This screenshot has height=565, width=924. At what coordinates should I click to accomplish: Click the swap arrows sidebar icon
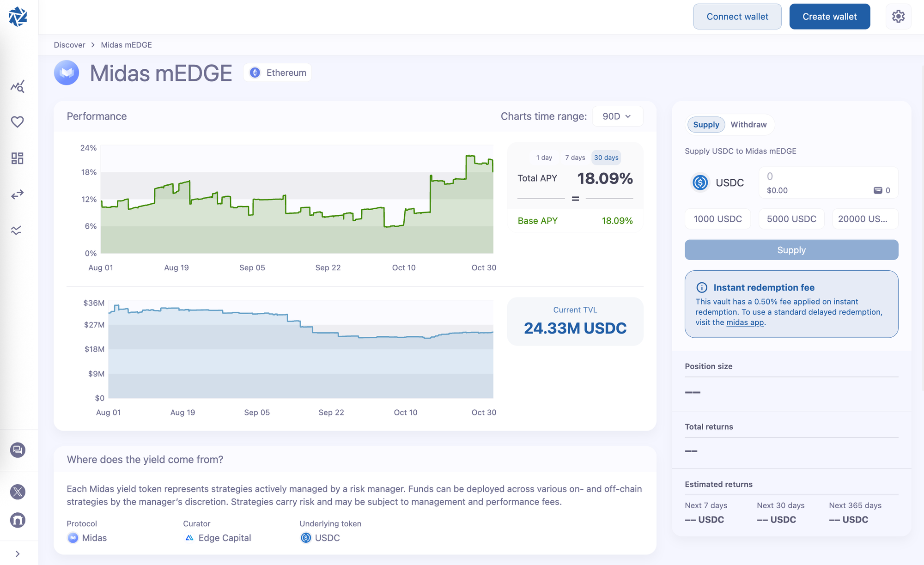point(18,194)
